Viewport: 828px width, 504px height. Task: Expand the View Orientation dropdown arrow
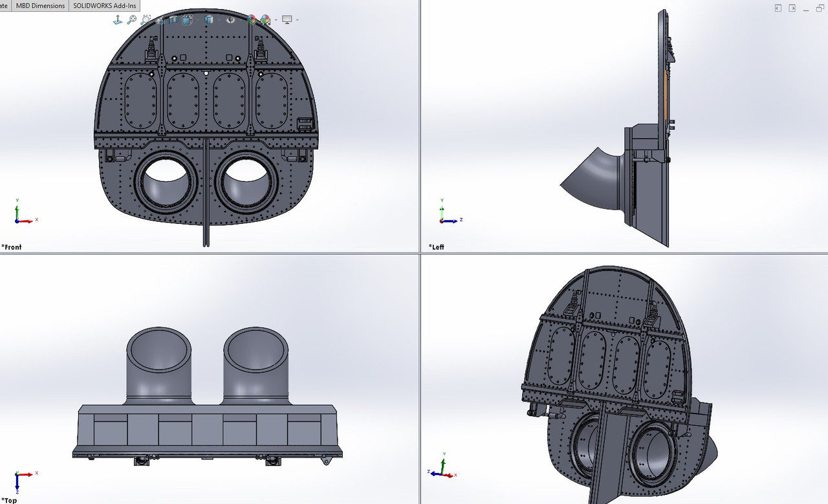click(x=198, y=20)
